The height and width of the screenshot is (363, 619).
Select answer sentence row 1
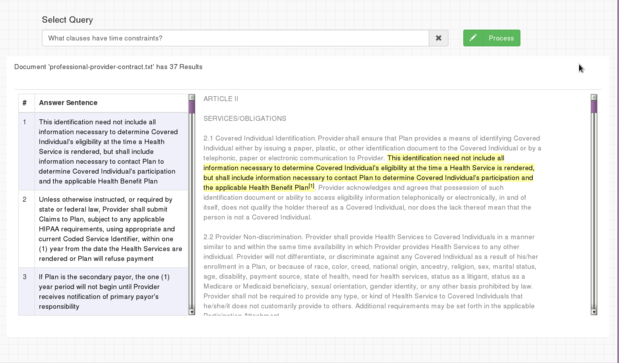[x=103, y=152]
